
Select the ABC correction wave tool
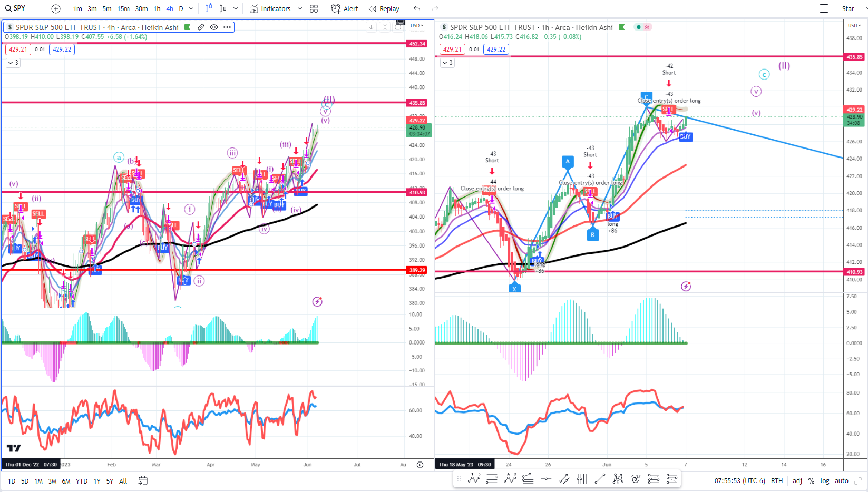pos(510,478)
